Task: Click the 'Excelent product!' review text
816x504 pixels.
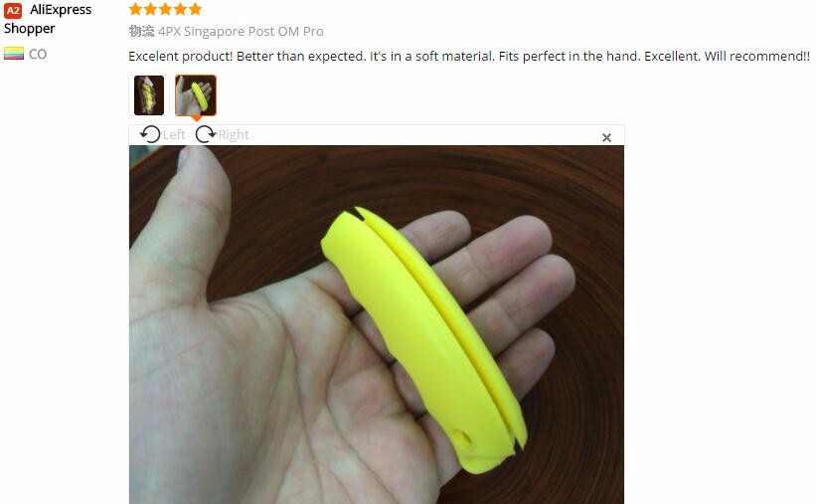Action: tap(469, 56)
